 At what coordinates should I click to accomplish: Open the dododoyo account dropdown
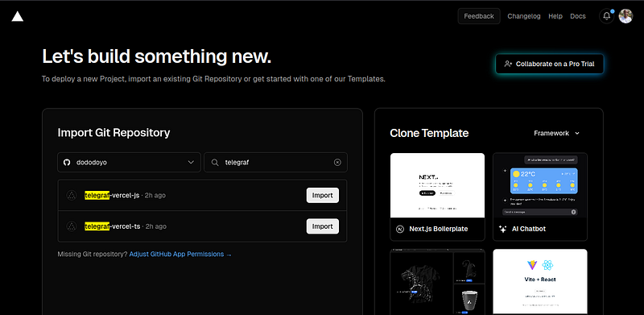(129, 163)
